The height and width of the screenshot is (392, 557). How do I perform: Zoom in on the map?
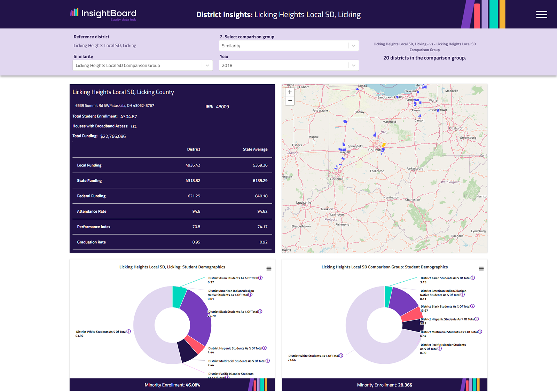(290, 92)
